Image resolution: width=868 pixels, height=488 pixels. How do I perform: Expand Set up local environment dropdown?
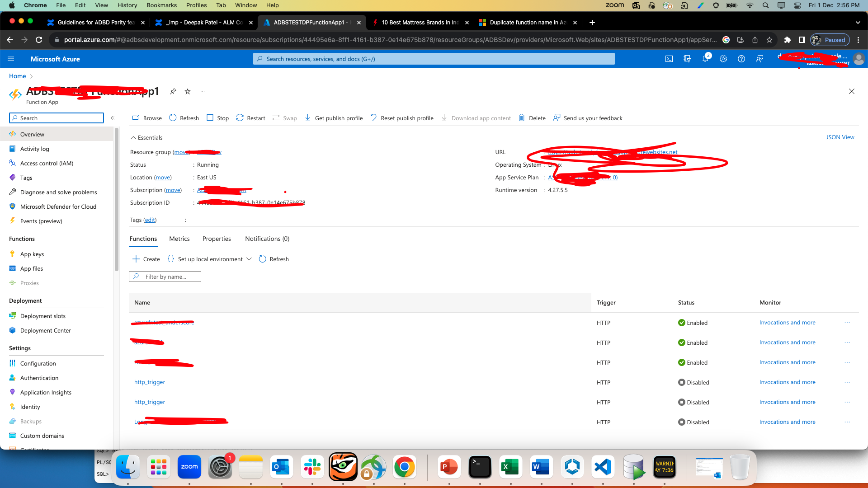(249, 259)
